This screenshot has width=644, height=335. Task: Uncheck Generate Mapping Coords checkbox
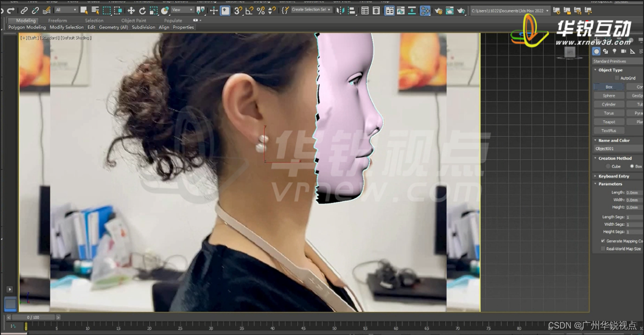pos(603,241)
